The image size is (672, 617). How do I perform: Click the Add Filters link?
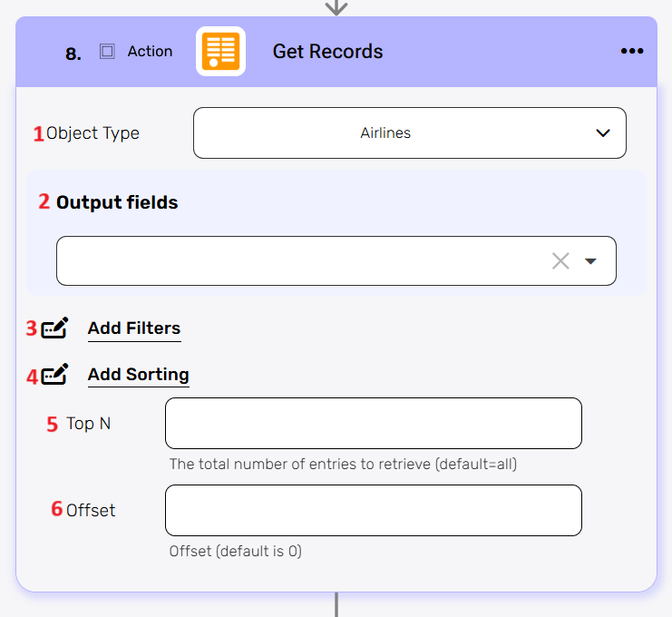134,328
